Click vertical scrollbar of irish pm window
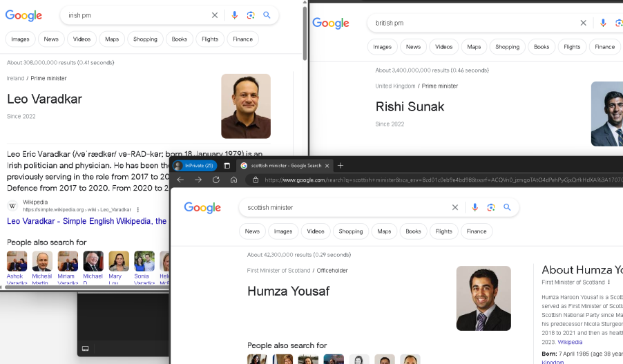 pyautogui.click(x=305, y=33)
